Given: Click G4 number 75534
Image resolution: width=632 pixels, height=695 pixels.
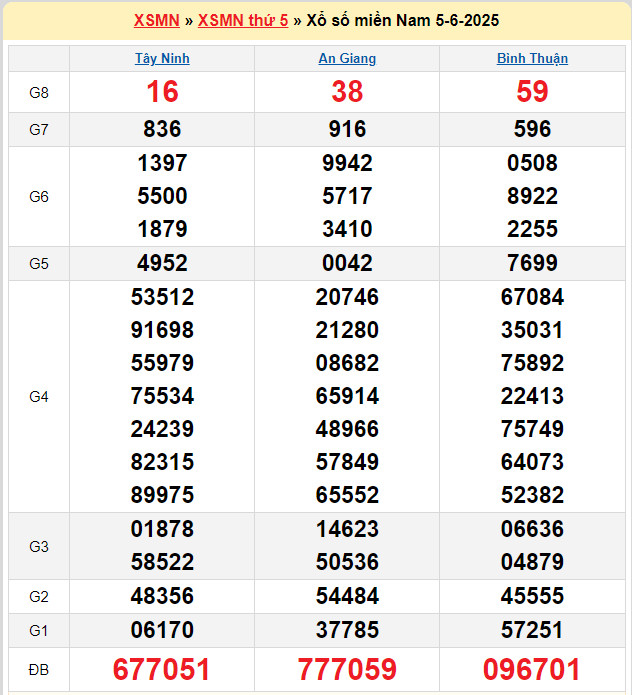Looking at the screenshot, I should tap(162, 396).
